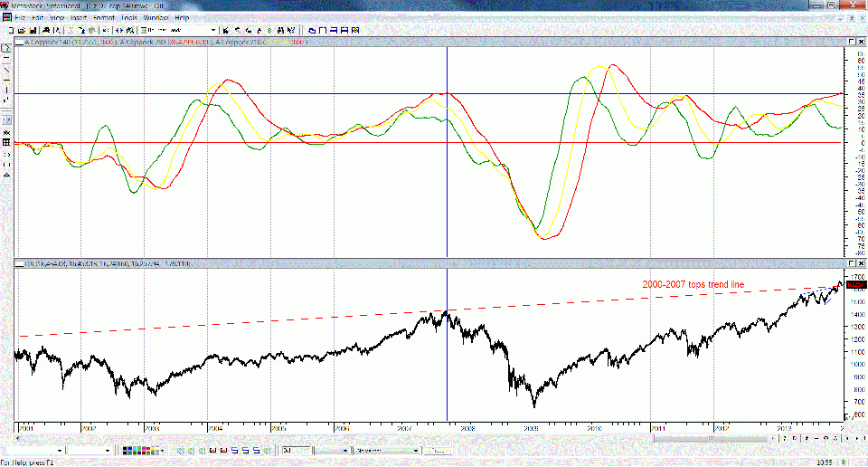
Task: Expand the first dropdown on bottom toolbar
Action: (60, 451)
